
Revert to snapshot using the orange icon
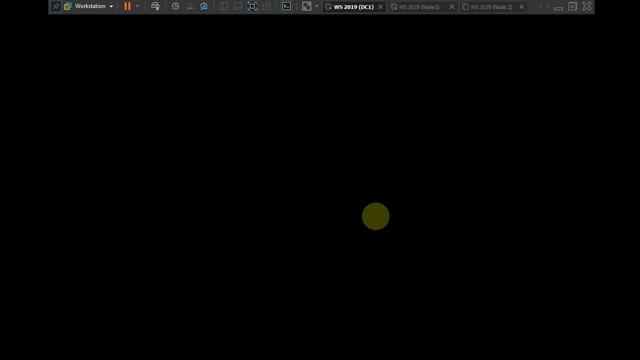[190, 6]
